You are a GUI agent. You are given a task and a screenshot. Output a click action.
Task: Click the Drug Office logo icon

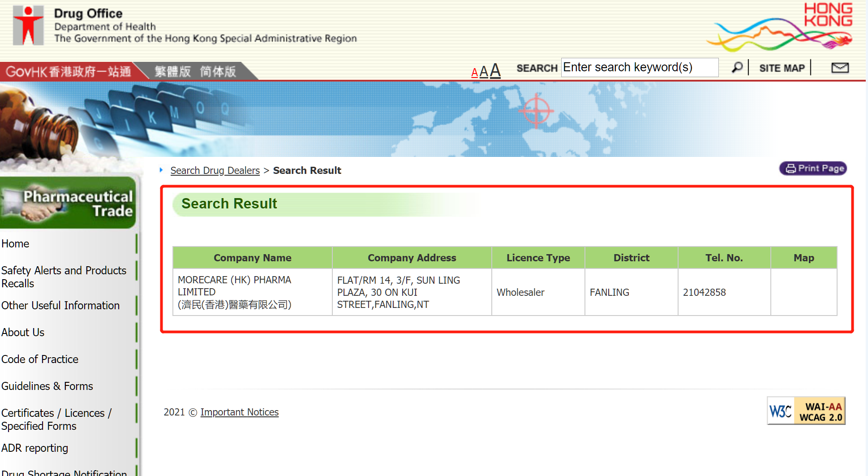(28, 25)
